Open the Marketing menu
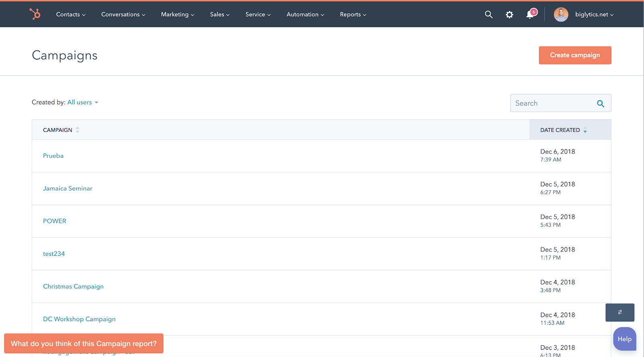 pyautogui.click(x=178, y=15)
